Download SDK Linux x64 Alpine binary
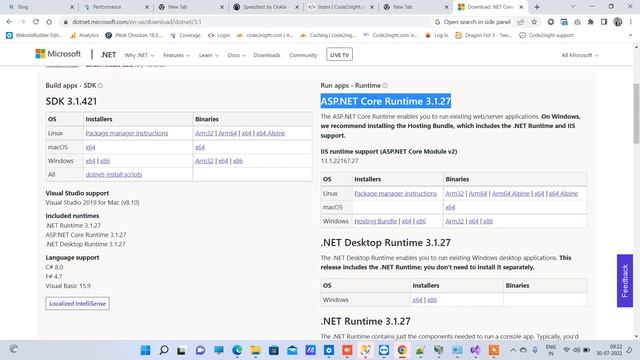 [270, 133]
